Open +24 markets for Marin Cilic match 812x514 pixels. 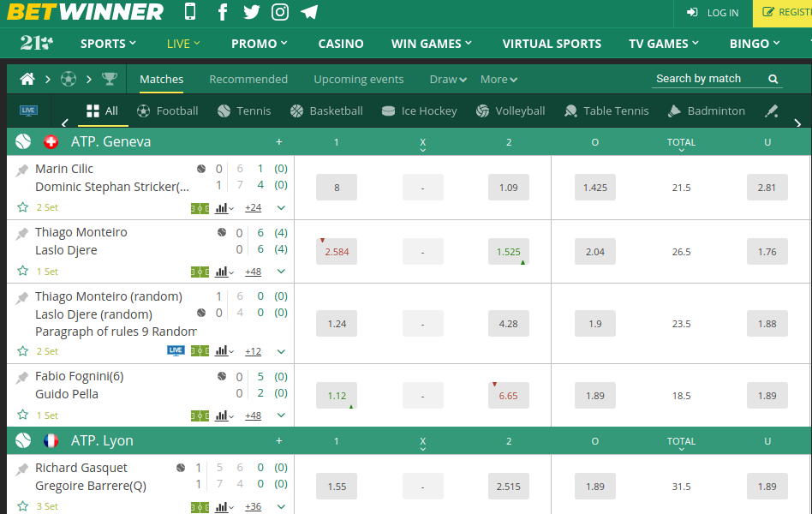[254, 208]
